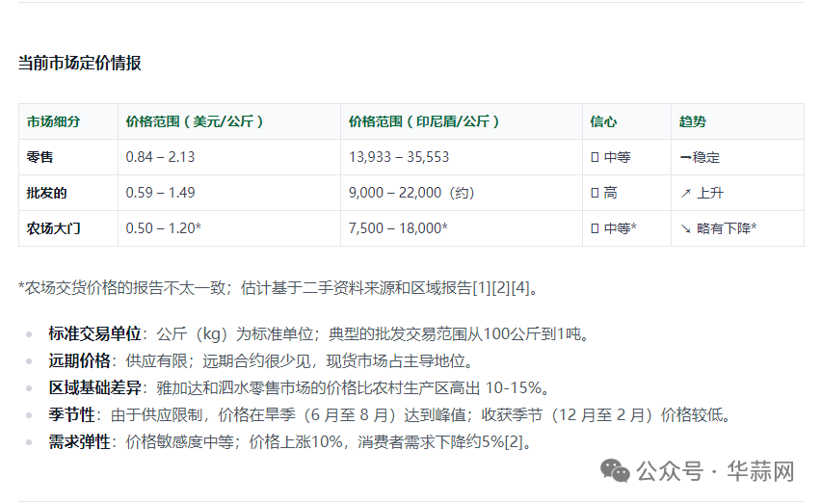Click the falling trend arrow in the 农场大门 row
The width and height of the screenshot is (821, 504).
tap(685, 228)
